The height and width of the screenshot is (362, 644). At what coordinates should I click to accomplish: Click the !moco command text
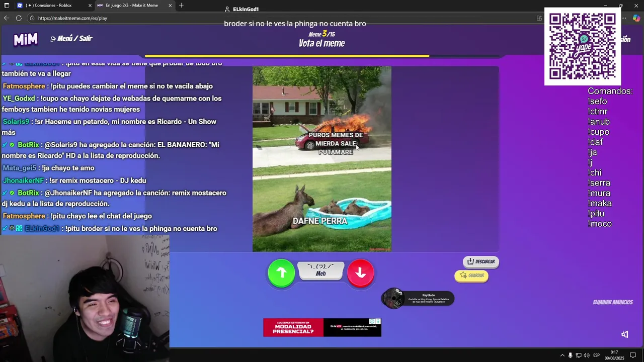click(600, 224)
